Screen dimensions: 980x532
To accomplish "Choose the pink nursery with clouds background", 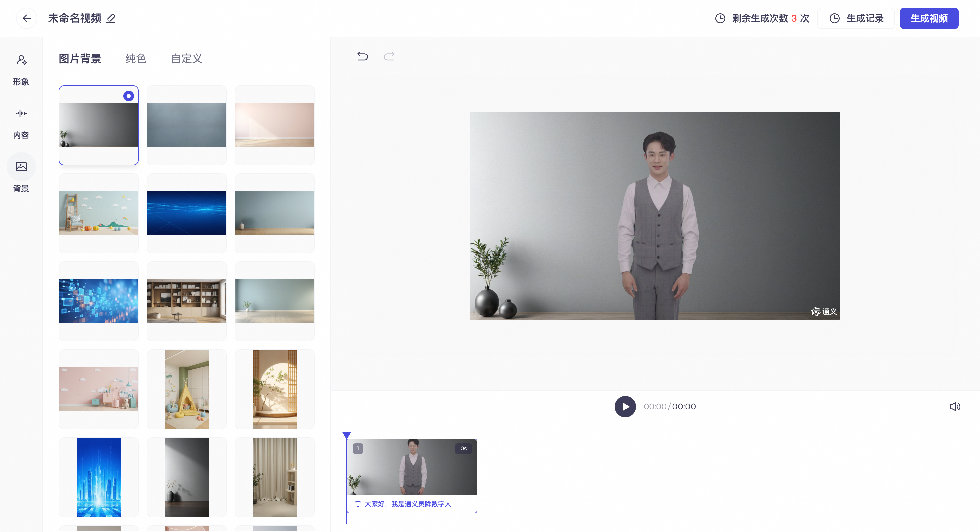I will click(99, 389).
